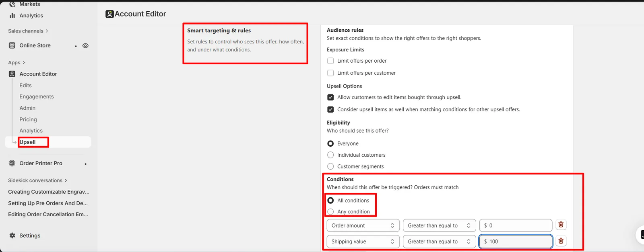
Task: Click Account Editor header logo icon
Action: pos(109,14)
